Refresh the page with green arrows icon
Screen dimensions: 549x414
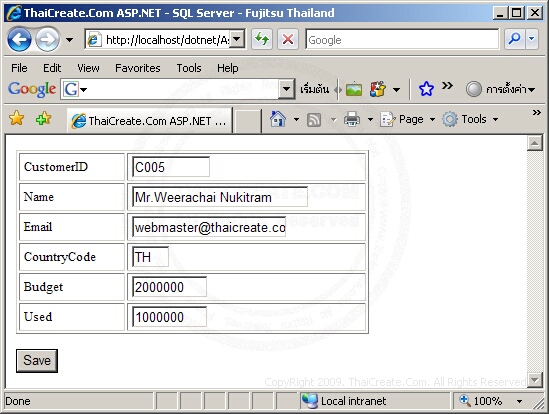(x=262, y=39)
